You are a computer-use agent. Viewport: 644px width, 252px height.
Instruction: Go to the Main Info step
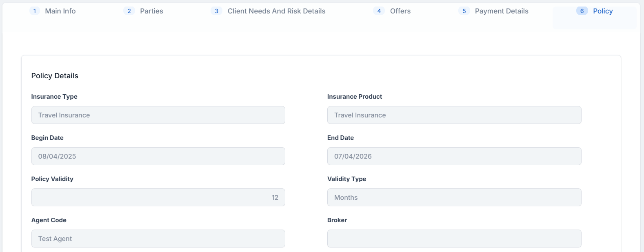(60, 11)
